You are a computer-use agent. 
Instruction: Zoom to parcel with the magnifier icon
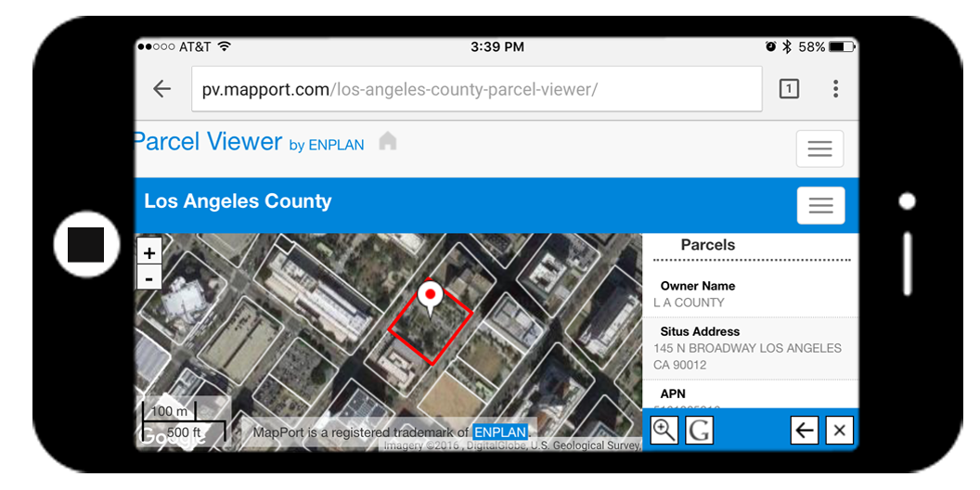(x=664, y=430)
